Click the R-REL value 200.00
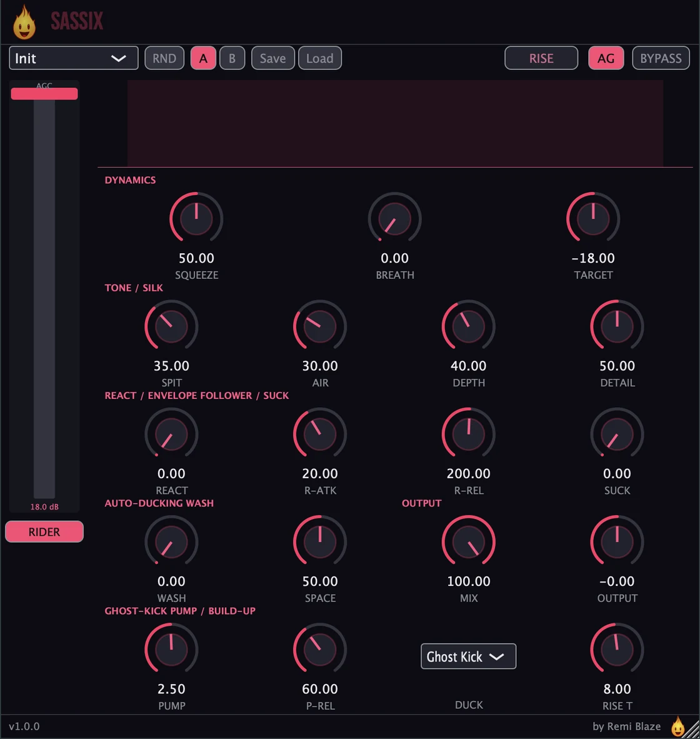The image size is (700, 739). click(469, 474)
